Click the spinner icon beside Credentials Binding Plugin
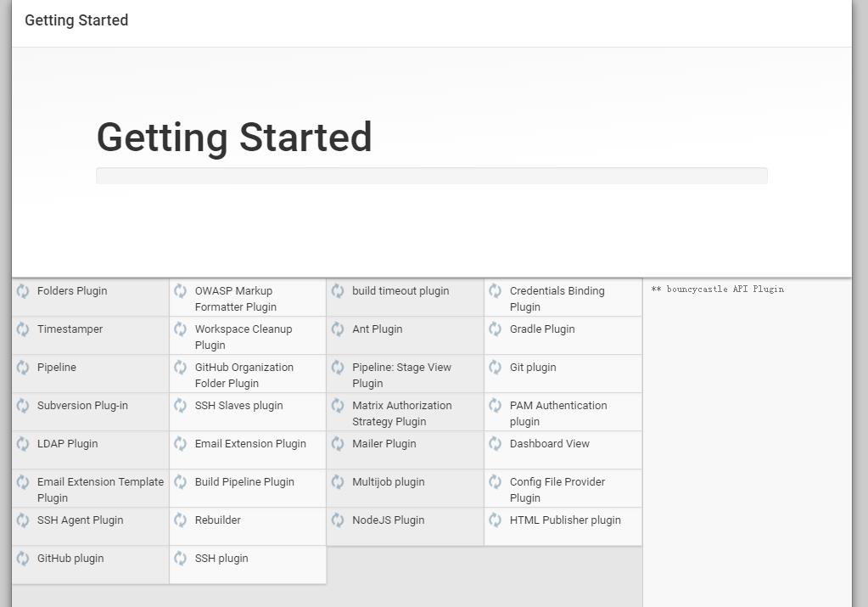 tap(496, 290)
